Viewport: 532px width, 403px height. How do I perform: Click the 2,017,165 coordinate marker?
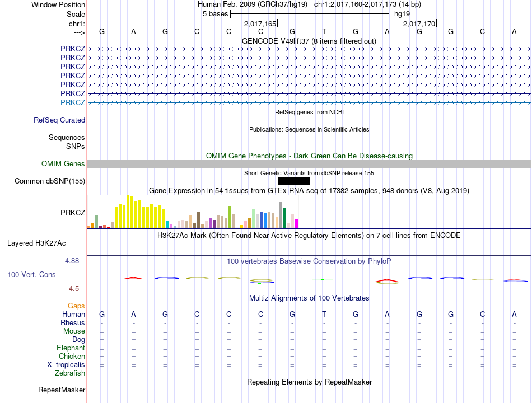coord(260,24)
